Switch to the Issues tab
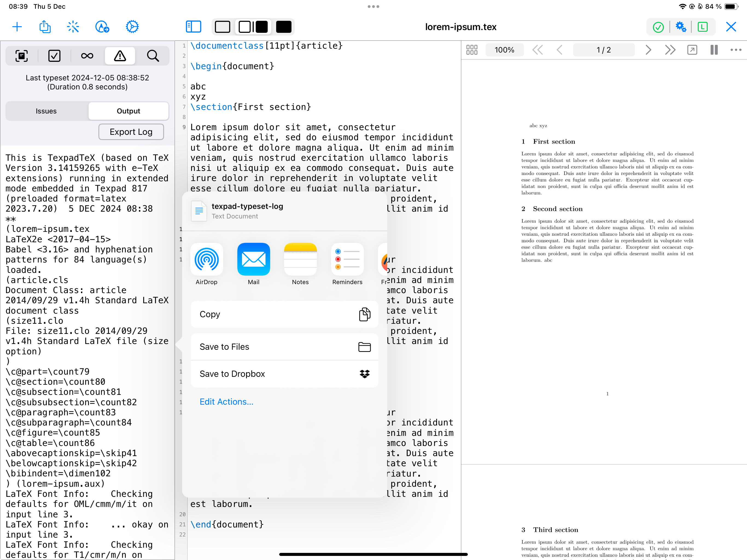The image size is (747, 560). pyautogui.click(x=46, y=111)
